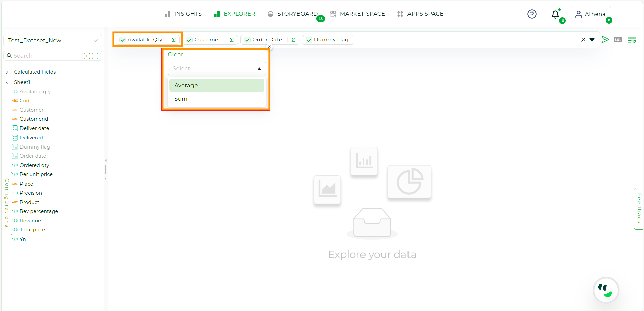644x311 pixels.
Task: Open the Athena user profile button
Action: [x=591, y=14]
